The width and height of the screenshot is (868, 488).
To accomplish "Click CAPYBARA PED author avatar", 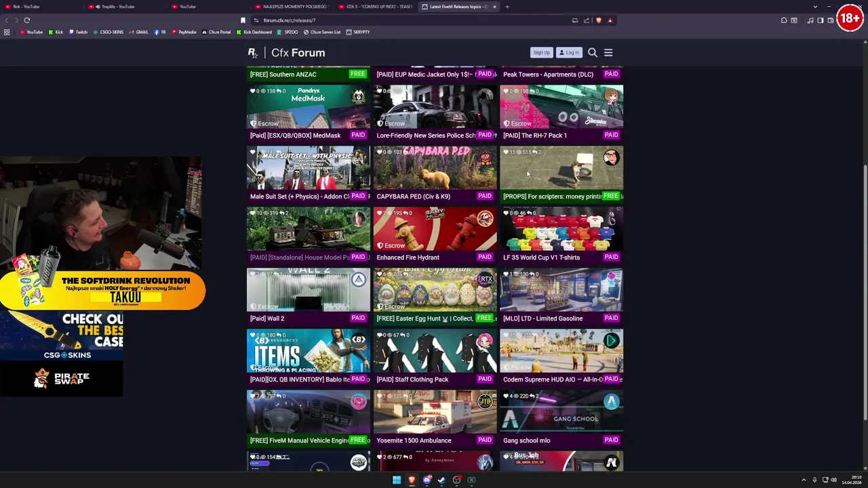I will pyautogui.click(x=484, y=157).
